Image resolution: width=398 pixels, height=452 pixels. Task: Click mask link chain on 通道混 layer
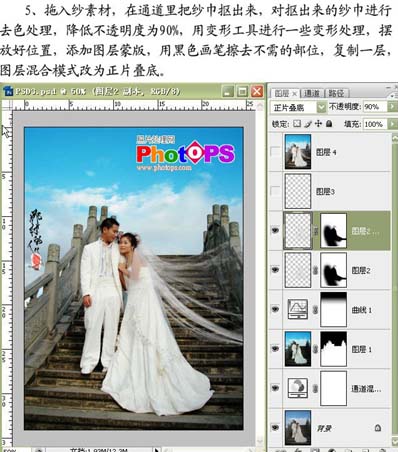[x=315, y=388]
